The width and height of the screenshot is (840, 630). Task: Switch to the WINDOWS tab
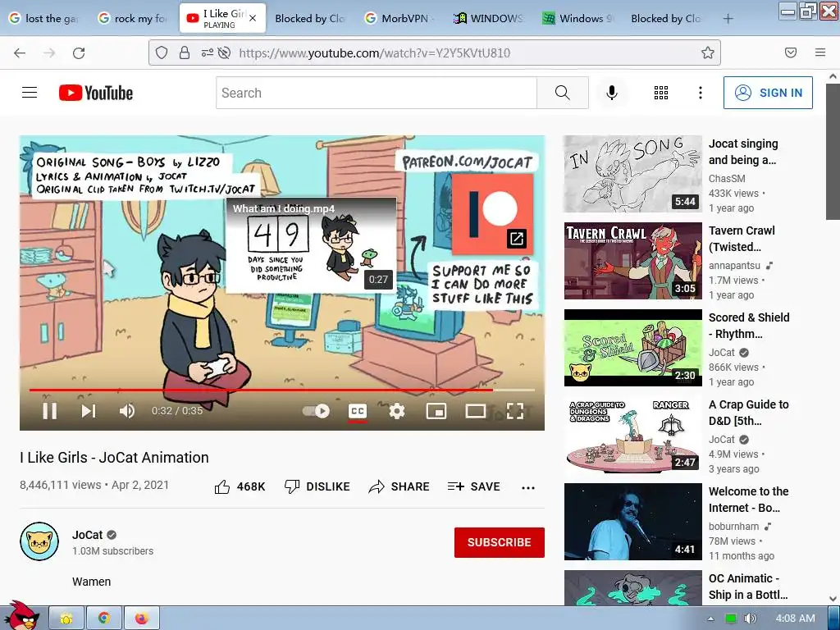[x=487, y=18]
